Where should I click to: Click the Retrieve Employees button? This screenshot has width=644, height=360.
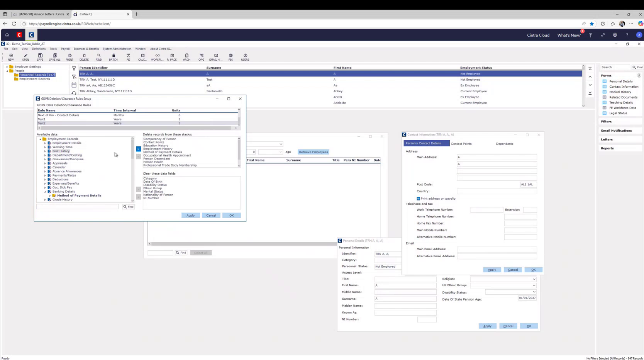[x=313, y=152]
